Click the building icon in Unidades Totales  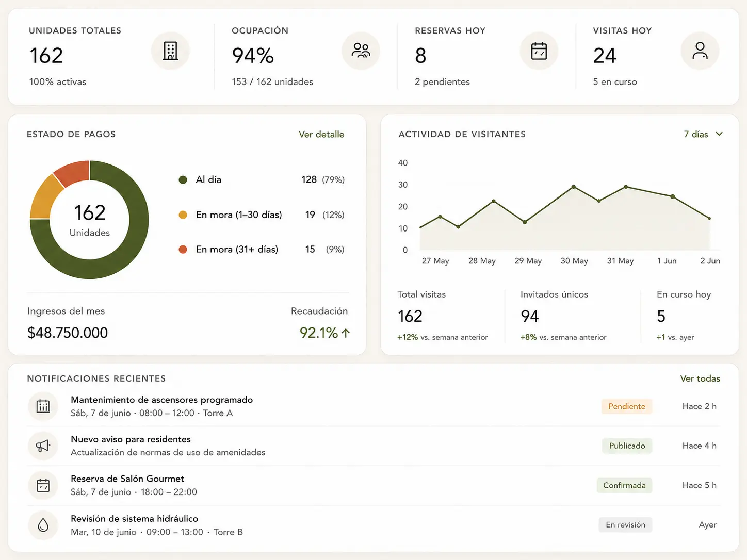click(170, 51)
